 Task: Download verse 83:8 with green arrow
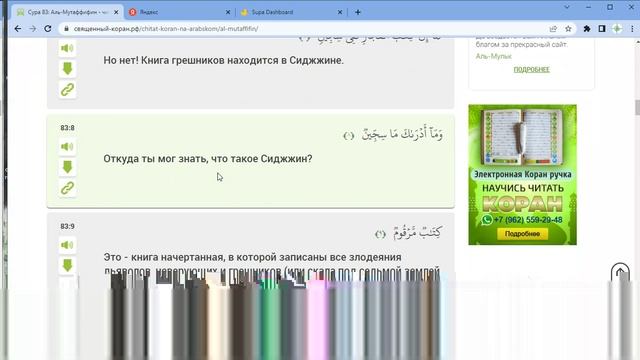tap(67, 167)
